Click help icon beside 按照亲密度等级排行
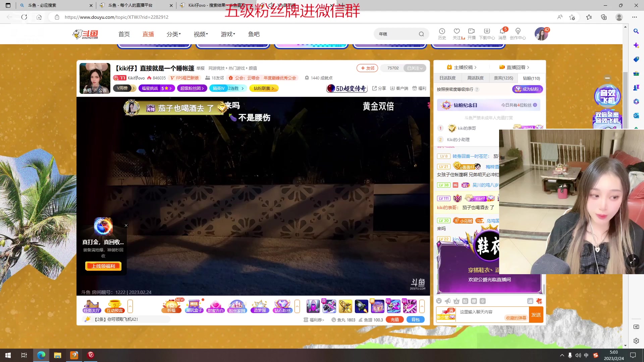This screenshot has width=644, height=362. click(477, 89)
